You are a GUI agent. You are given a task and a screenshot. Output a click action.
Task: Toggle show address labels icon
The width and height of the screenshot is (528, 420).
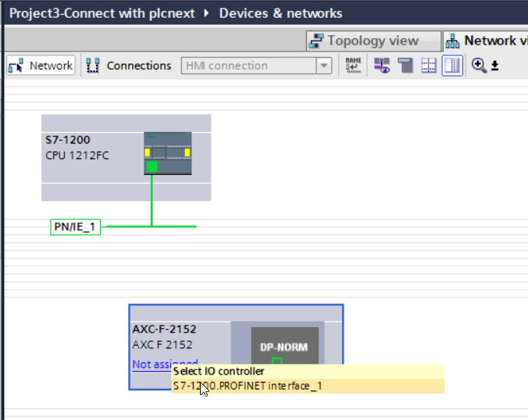(382, 65)
